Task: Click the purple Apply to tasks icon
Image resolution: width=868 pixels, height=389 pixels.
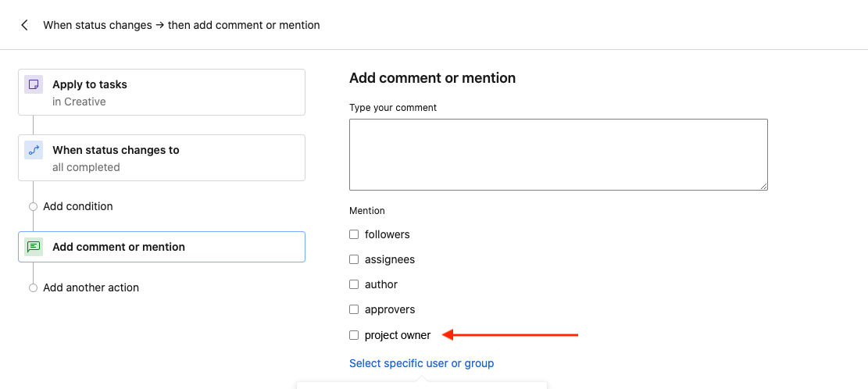Action: pyautogui.click(x=34, y=84)
